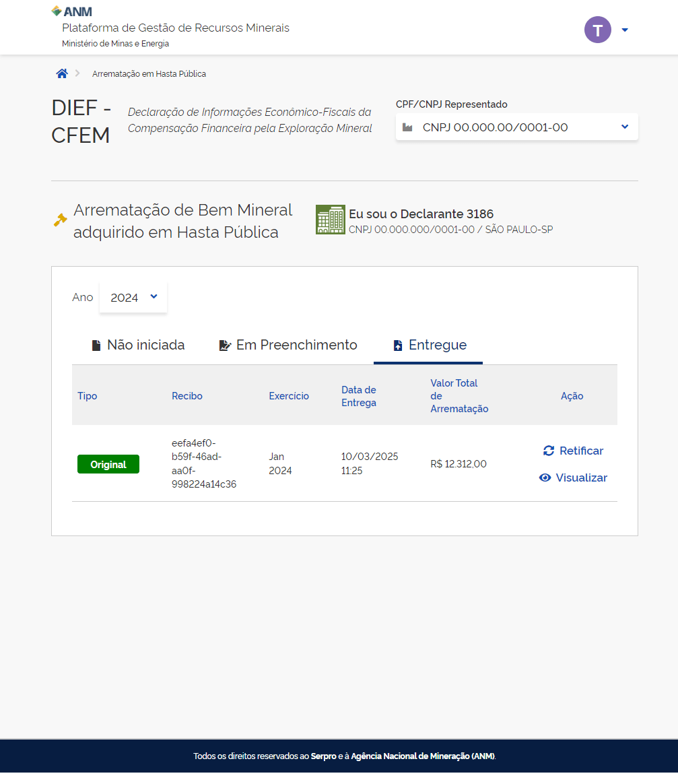Click the refresh icon beside Retificar
Image resolution: width=678 pixels, height=784 pixels.
(x=549, y=451)
